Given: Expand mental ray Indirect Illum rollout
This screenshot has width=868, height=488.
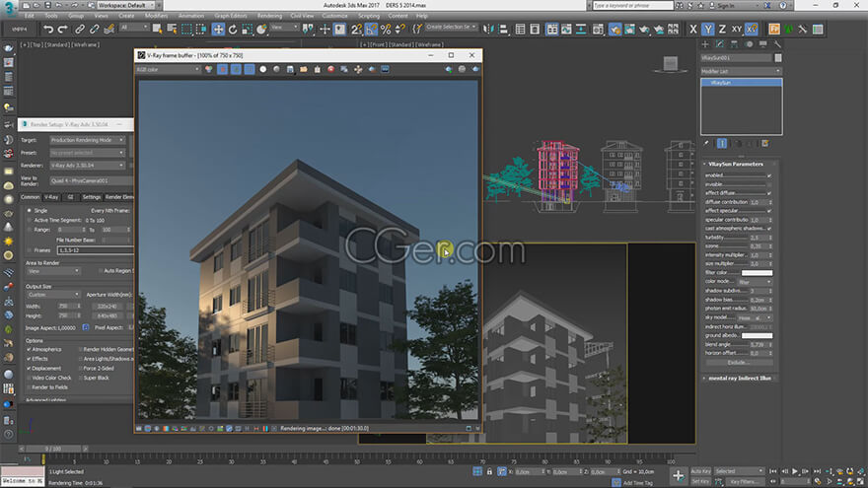Looking at the screenshot, I should [739, 379].
